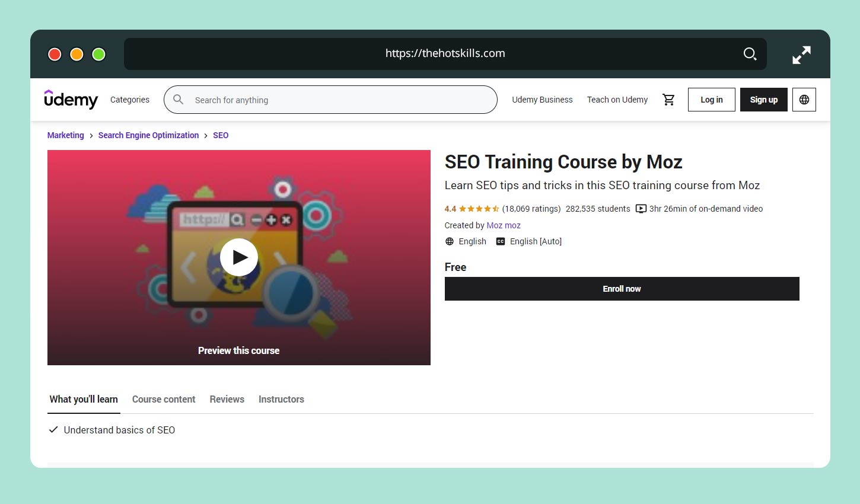Click the video icon before on-demand video duration
Viewport: 860px width, 504px height.
[641, 209]
